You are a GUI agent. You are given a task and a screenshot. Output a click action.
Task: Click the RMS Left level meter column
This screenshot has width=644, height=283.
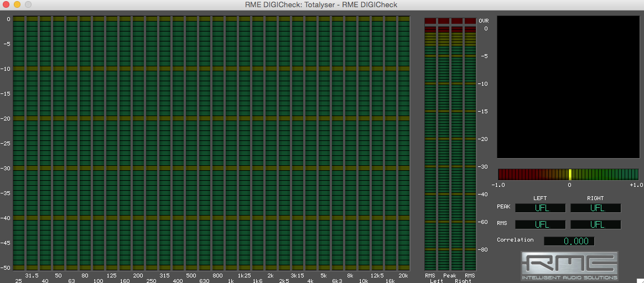pos(430,144)
